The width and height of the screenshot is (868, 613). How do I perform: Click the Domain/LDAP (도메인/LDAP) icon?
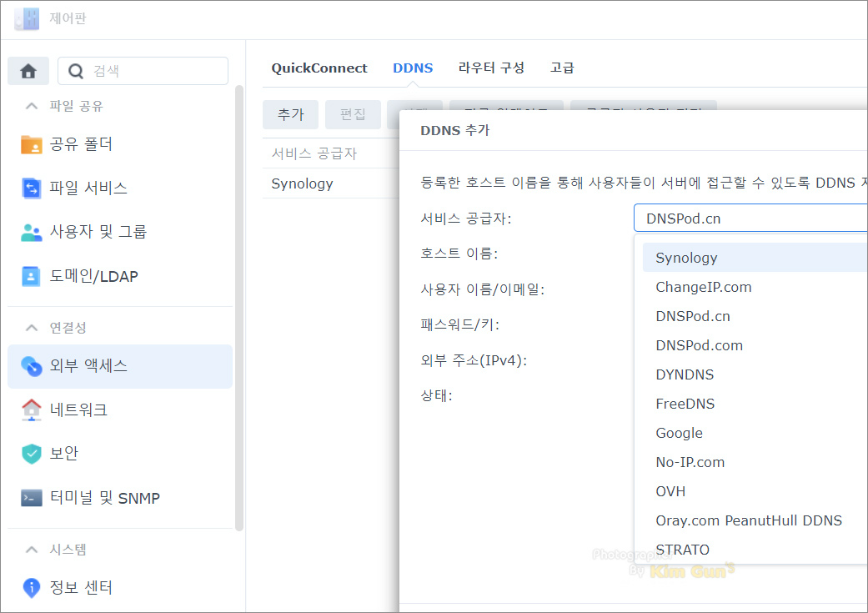click(31, 276)
